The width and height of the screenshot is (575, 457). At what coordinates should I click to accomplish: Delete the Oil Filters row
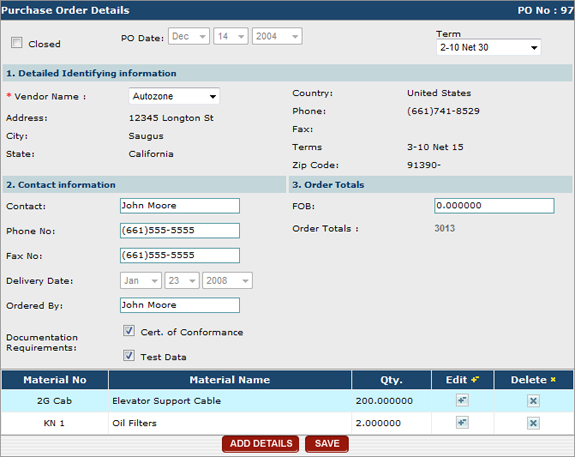(533, 423)
